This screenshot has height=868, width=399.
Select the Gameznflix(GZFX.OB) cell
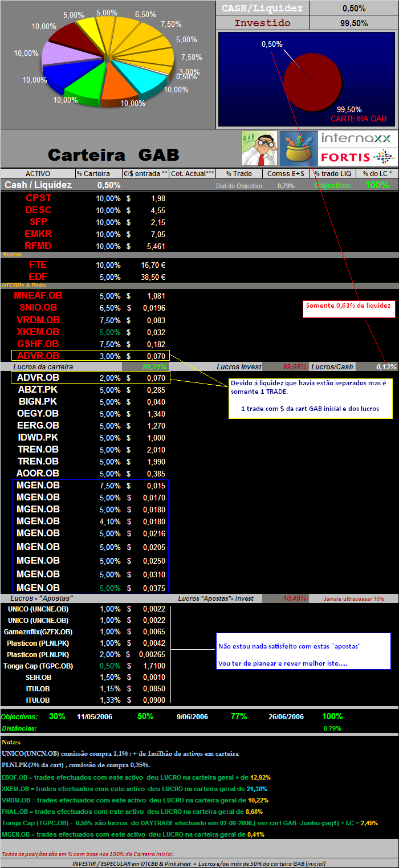point(38,632)
